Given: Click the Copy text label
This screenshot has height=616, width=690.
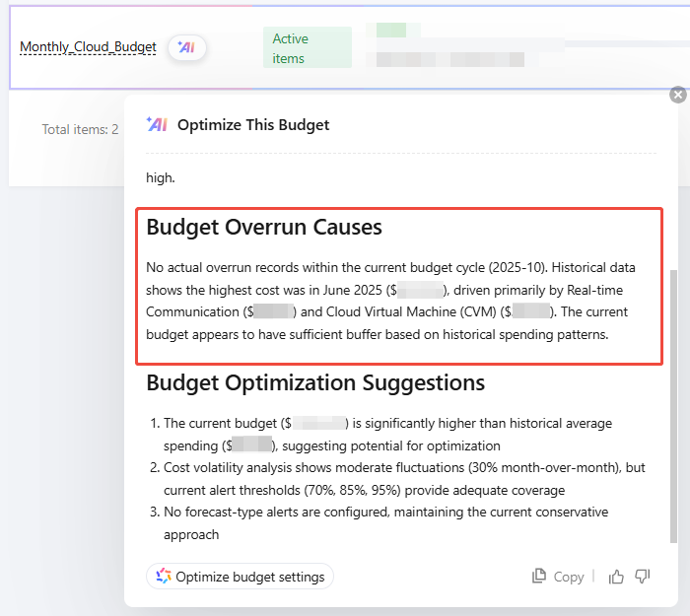Looking at the screenshot, I should [569, 577].
